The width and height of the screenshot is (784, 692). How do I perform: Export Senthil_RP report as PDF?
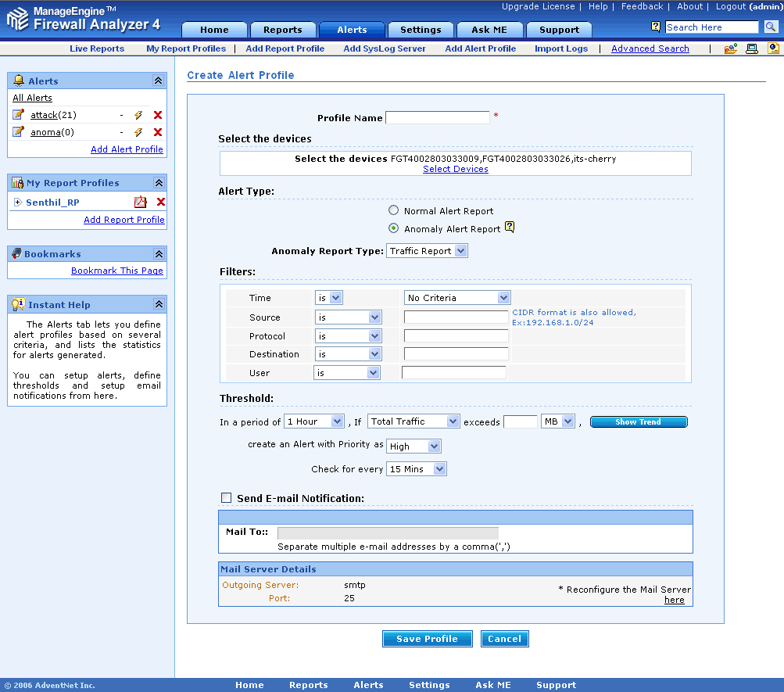point(141,202)
